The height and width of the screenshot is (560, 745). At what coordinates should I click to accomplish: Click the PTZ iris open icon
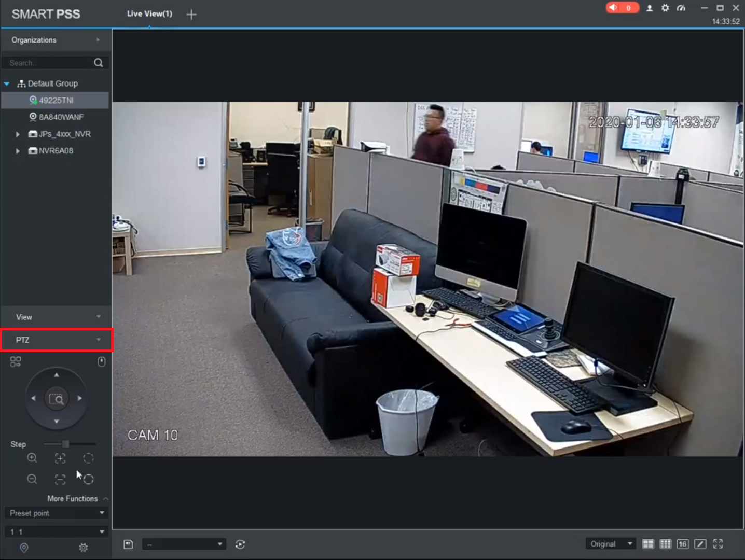pos(89,458)
